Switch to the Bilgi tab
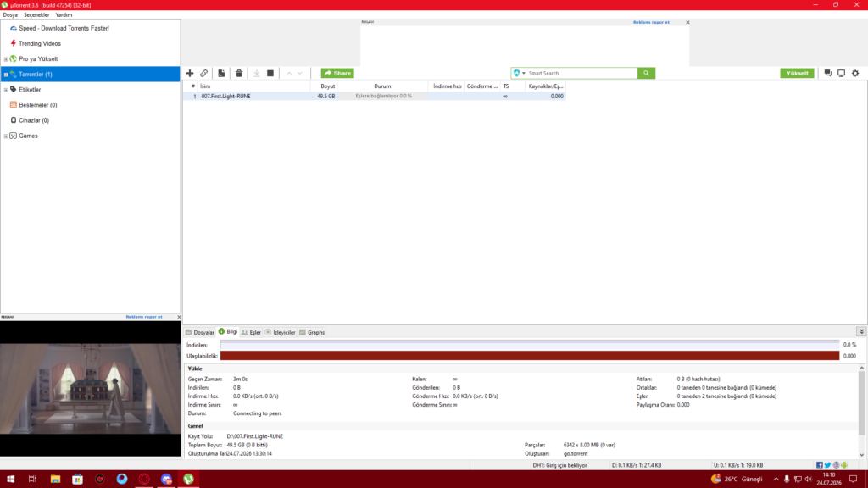The width and height of the screenshot is (868, 488). click(228, 332)
